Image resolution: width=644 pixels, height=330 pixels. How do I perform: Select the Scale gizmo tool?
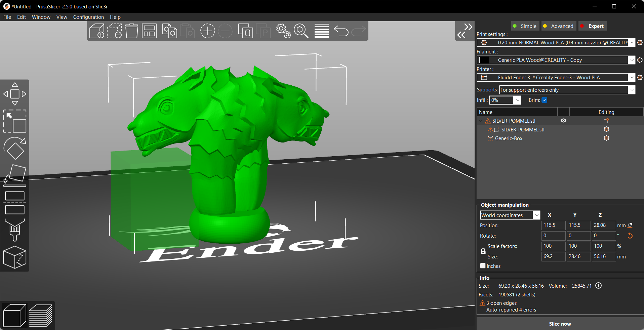[15, 121]
